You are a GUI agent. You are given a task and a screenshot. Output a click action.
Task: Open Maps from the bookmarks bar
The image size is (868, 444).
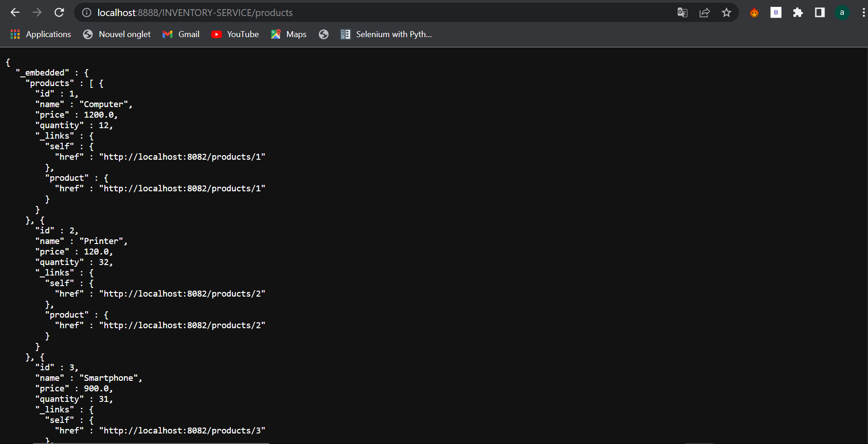(288, 34)
